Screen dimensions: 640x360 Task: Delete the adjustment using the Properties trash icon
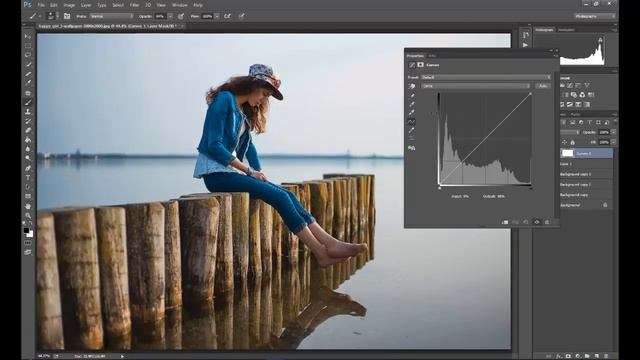[547, 222]
